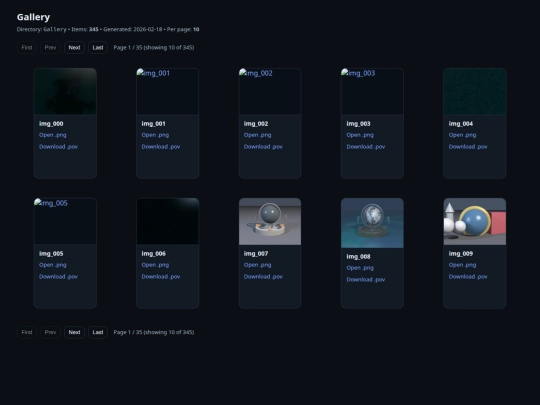Click the img_002 card title
The image size is (540, 405).
(x=256, y=124)
